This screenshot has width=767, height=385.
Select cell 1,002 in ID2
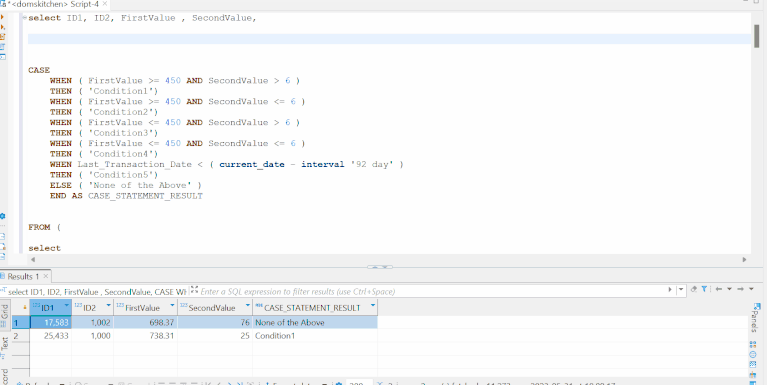[x=92, y=322]
